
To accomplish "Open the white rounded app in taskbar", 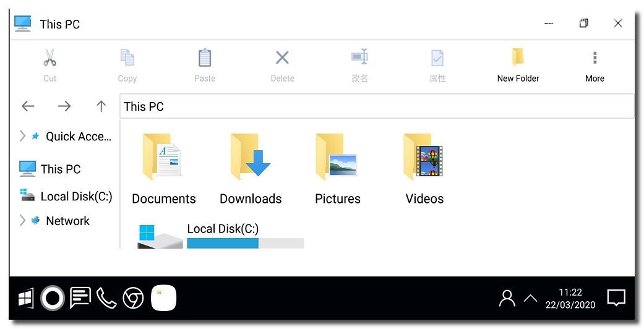I will 163,298.
